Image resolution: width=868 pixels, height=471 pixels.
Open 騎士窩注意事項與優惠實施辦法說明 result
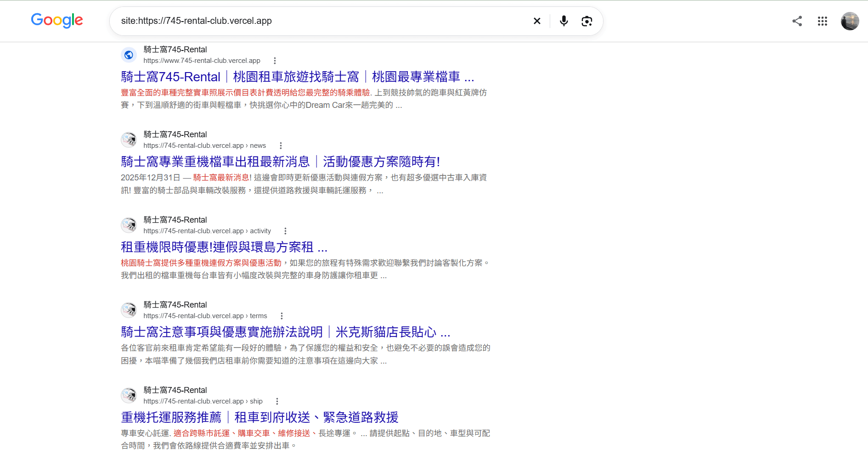coord(286,332)
